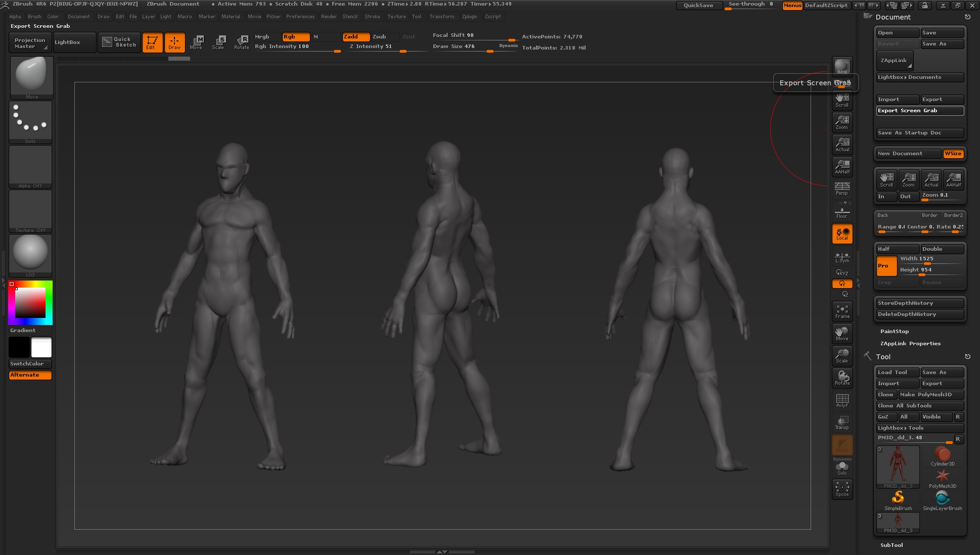Open the Lightbox Documents browser
Screen dimensions: 980x555
click(x=919, y=77)
